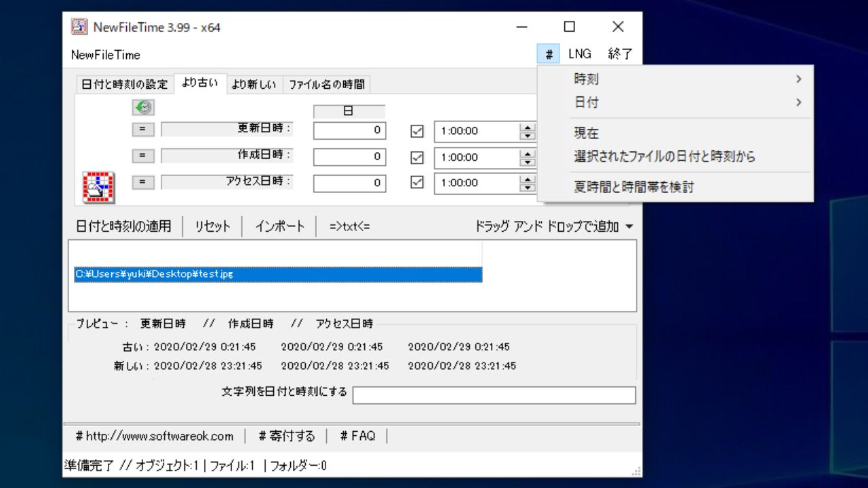Click the =>txt<= export button

point(350,226)
